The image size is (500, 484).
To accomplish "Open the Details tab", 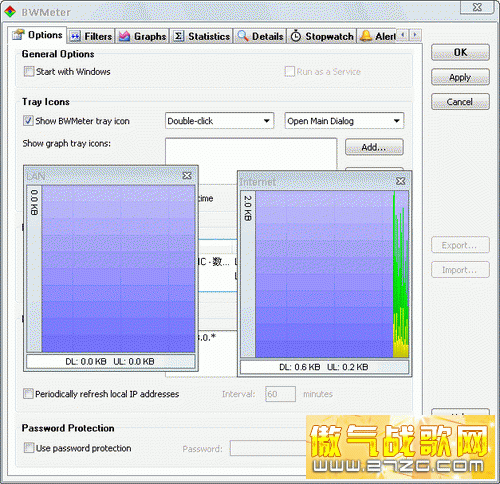I will 260,36.
